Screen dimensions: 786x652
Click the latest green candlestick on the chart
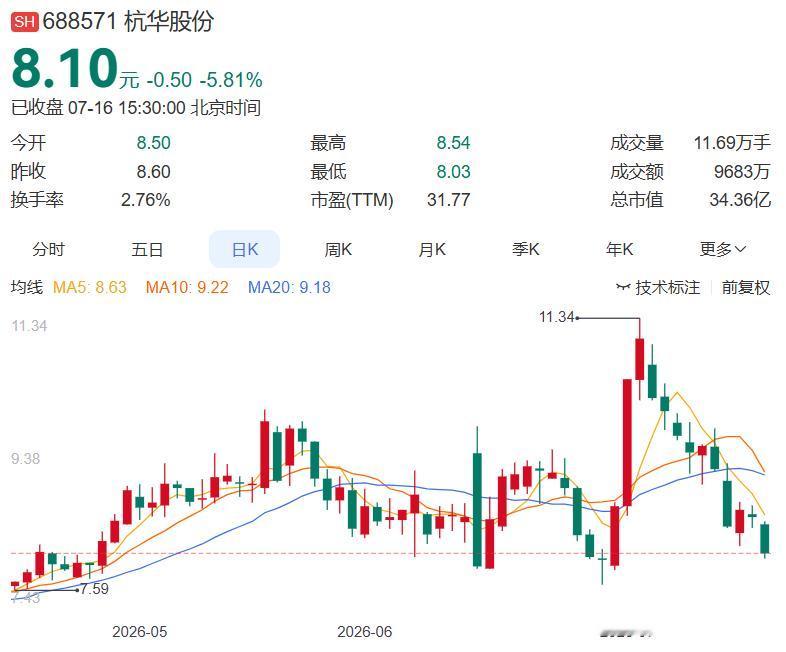[x=764, y=539]
